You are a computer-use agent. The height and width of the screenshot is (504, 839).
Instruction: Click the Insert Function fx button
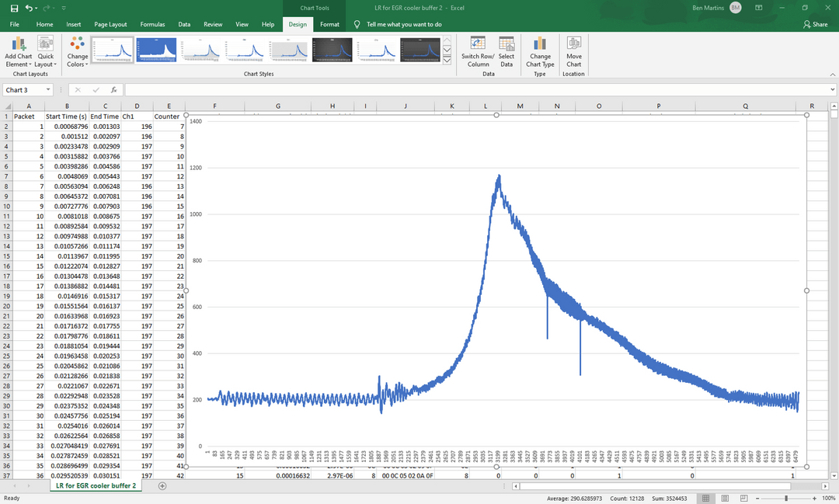113,90
